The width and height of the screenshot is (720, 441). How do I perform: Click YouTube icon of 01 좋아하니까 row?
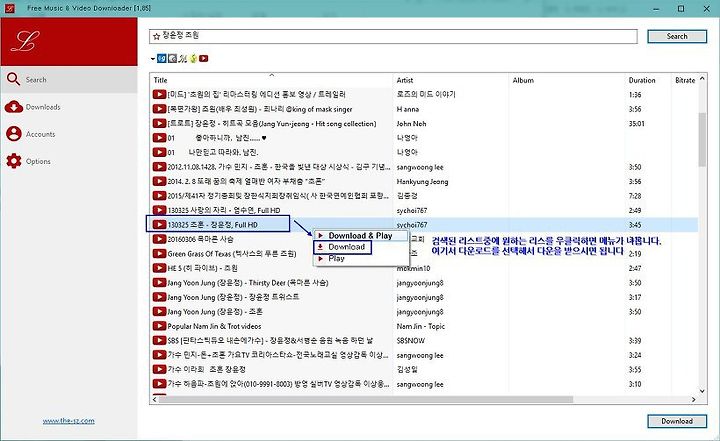[159, 138]
